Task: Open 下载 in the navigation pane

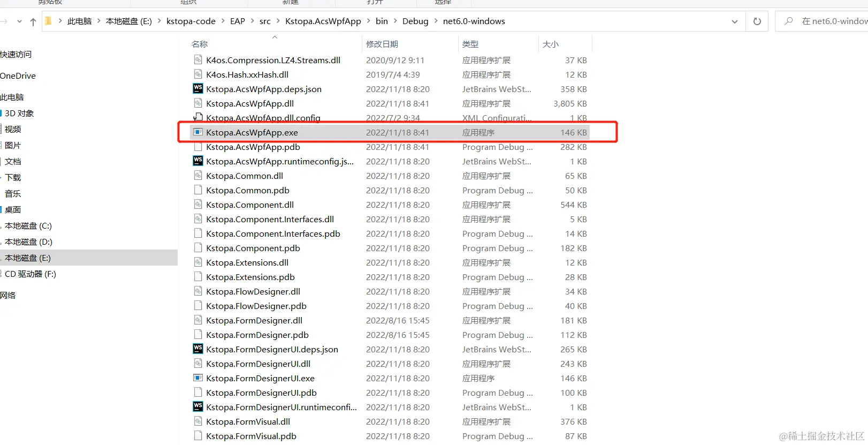Action: click(13, 178)
